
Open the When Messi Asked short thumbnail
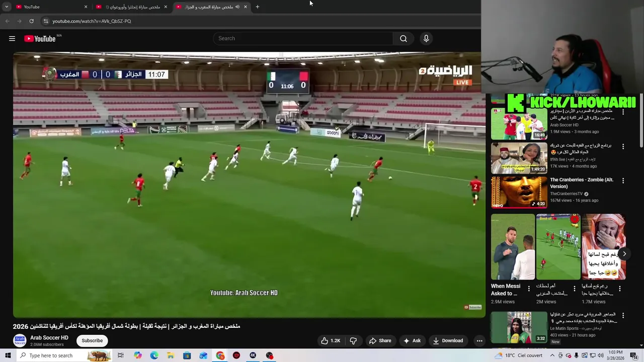click(x=513, y=247)
